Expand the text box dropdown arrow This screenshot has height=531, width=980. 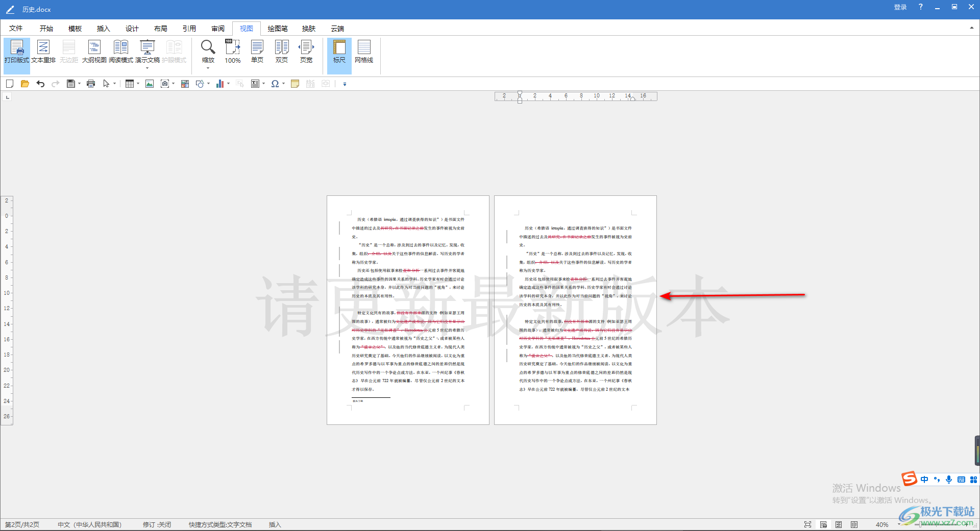click(x=263, y=84)
